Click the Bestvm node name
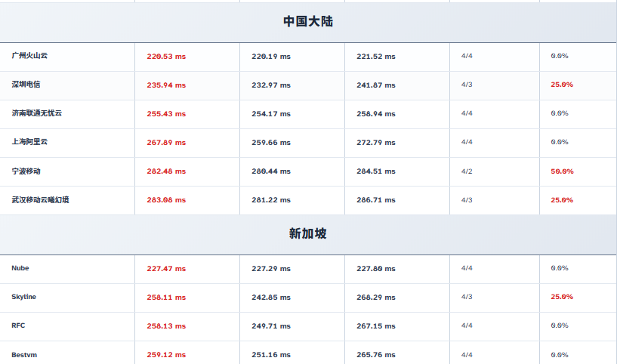This screenshot has height=364, width=617. click(x=24, y=354)
